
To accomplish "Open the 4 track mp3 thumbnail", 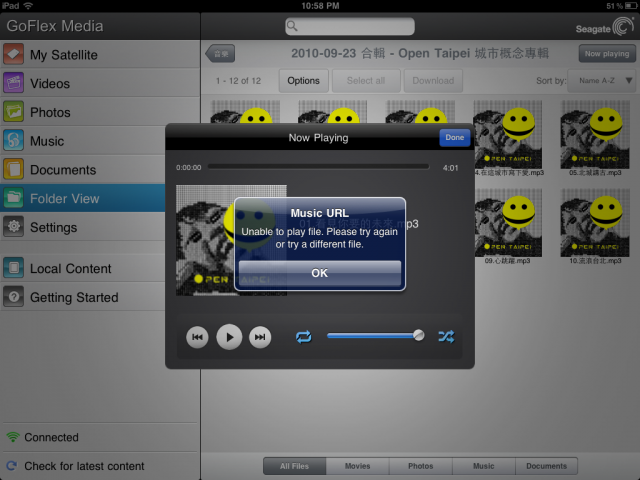I will click(x=508, y=135).
